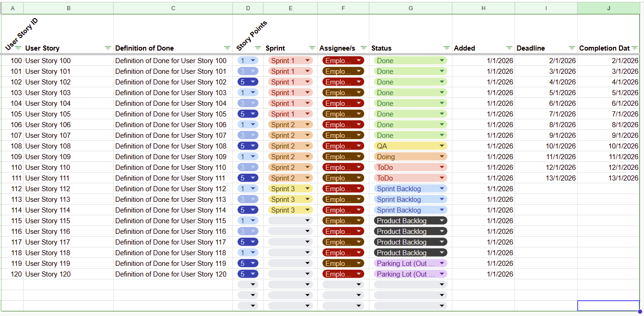Open the Deadline column filter icon
The height and width of the screenshot is (316, 644).
pyautogui.click(x=572, y=48)
